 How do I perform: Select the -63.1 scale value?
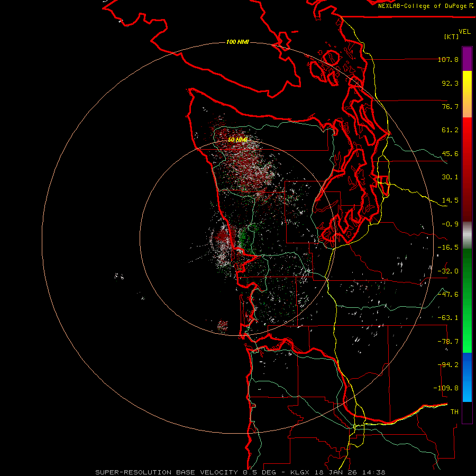click(448, 318)
